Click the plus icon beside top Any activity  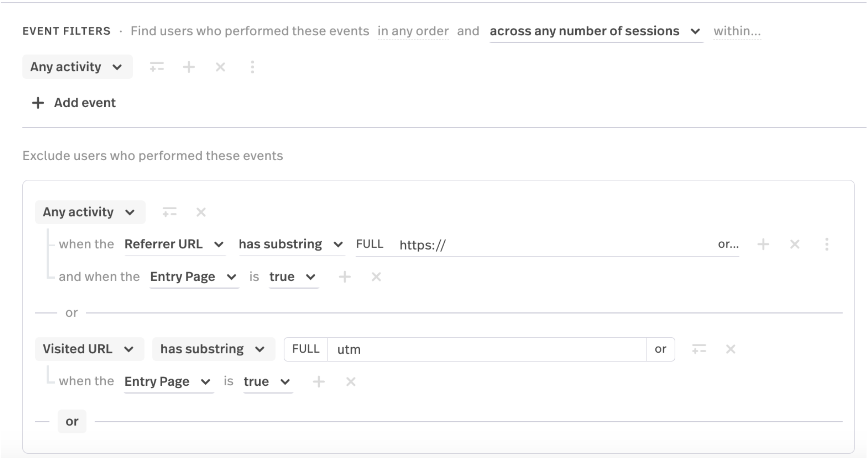coord(189,67)
